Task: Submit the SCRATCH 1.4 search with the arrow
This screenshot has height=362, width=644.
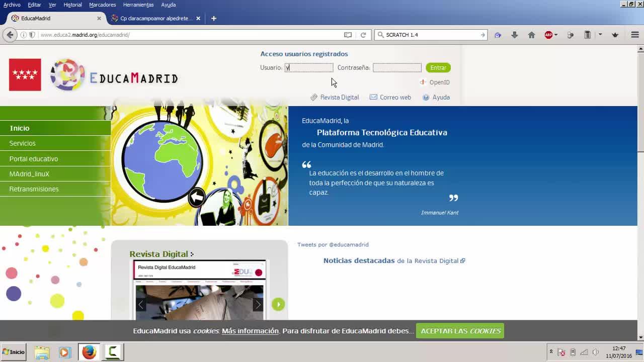Action: [x=482, y=35]
